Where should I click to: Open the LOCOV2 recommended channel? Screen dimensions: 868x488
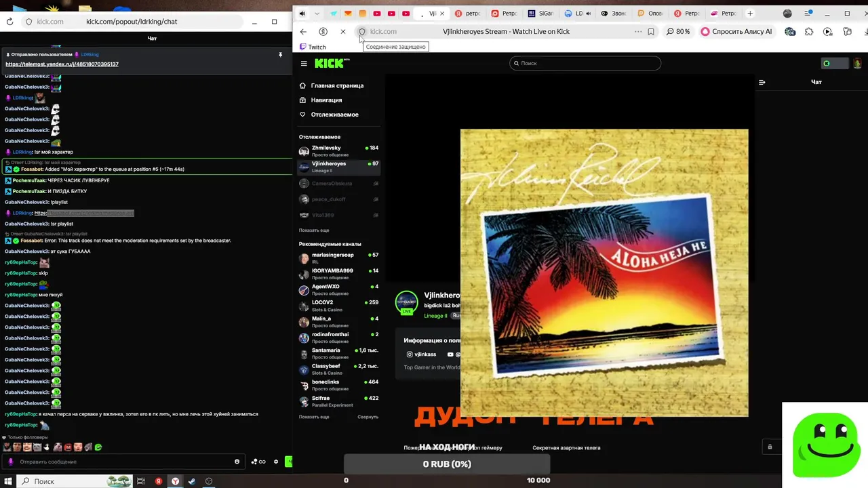pyautogui.click(x=338, y=306)
